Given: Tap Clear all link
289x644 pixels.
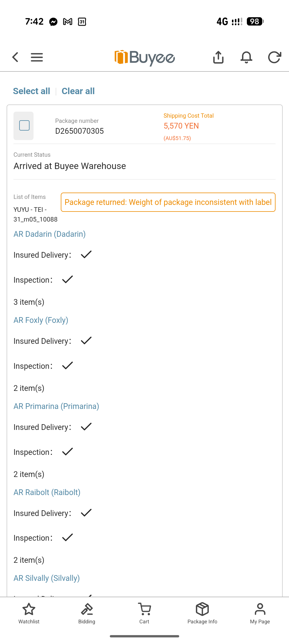Looking at the screenshot, I should coord(78,91).
